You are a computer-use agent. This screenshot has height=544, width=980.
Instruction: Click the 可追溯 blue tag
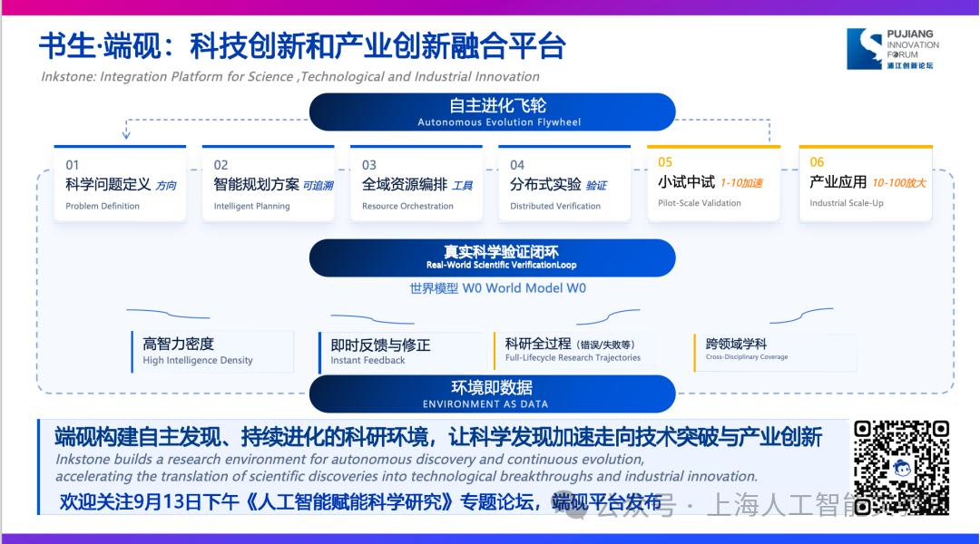point(318,186)
